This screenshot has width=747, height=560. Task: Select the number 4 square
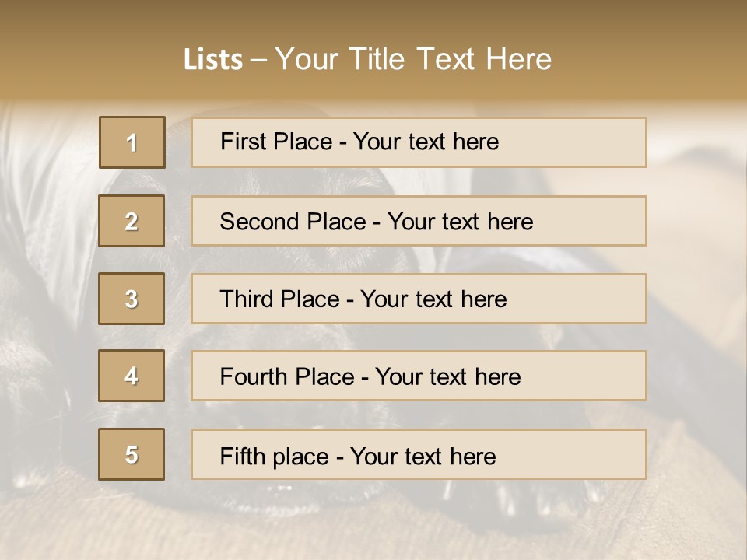(x=132, y=376)
